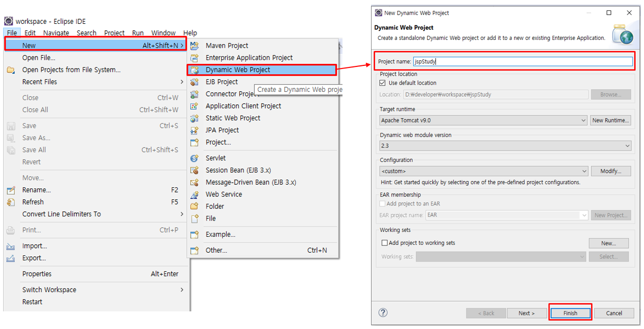Open the Window menu
The height and width of the screenshot is (329, 644).
click(163, 33)
